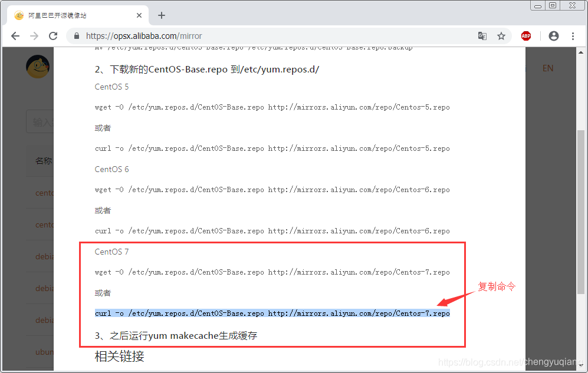Click the site mascot logo avatar

[x=38, y=67]
